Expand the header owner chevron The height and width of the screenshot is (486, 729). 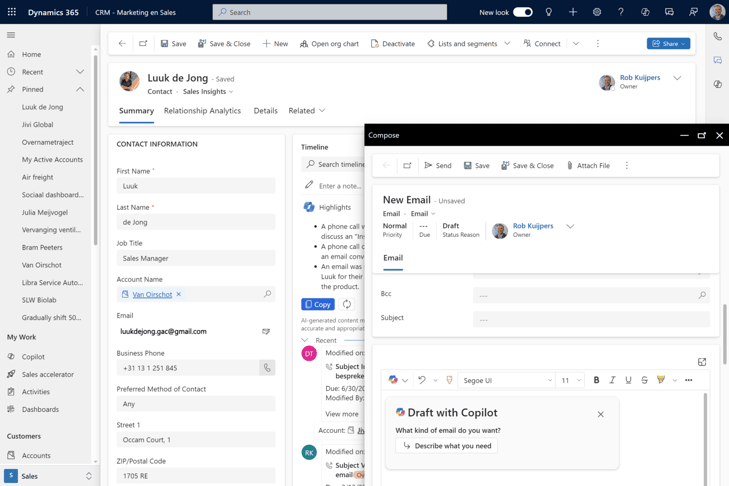coord(677,78)
